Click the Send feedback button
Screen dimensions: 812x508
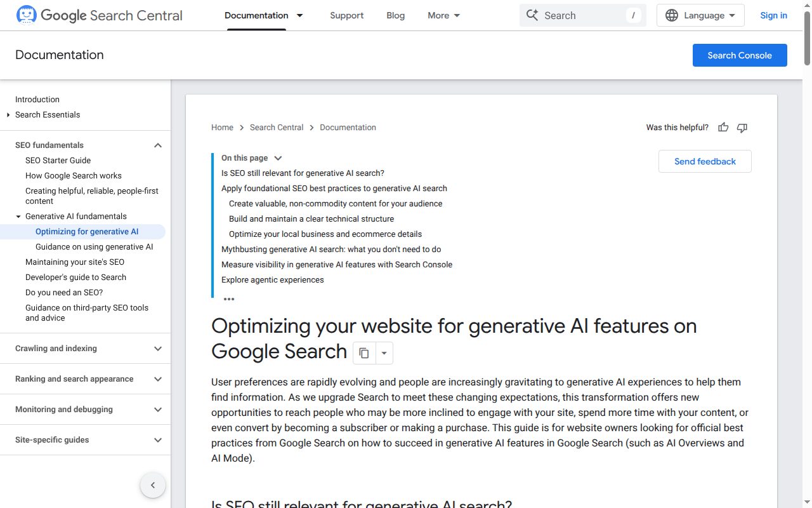[705, 161]
